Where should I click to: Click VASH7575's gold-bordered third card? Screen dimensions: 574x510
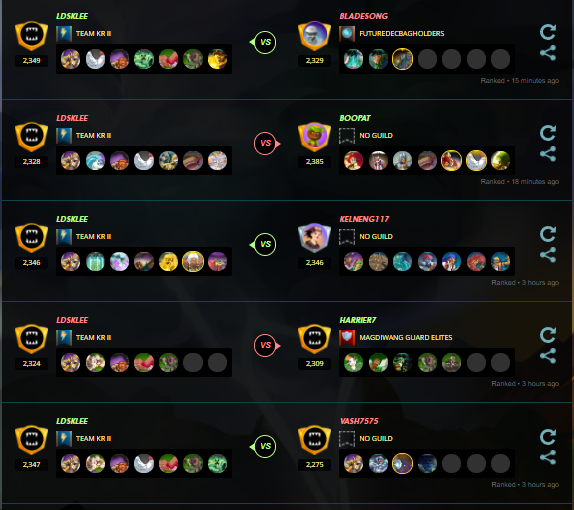click(x=402, y=463)
